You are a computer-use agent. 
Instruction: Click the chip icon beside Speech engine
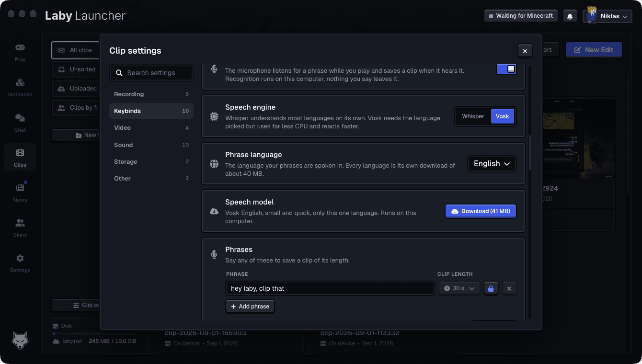214,116
